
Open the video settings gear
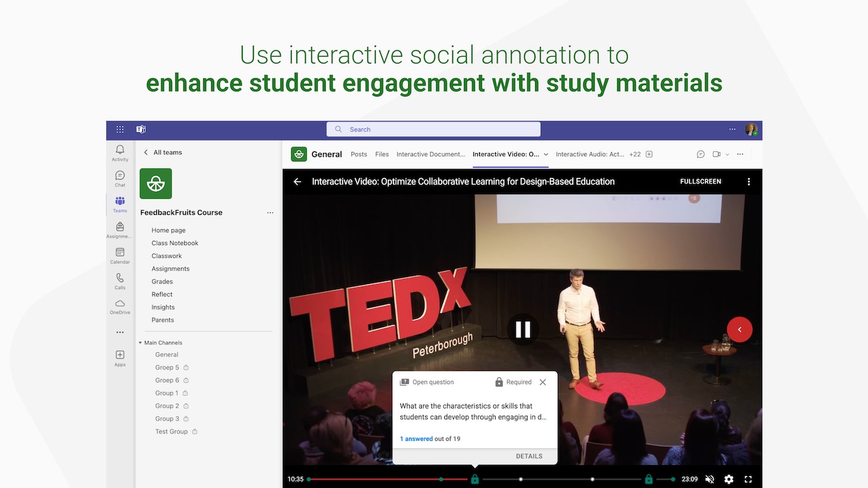[x=729, y=479]
